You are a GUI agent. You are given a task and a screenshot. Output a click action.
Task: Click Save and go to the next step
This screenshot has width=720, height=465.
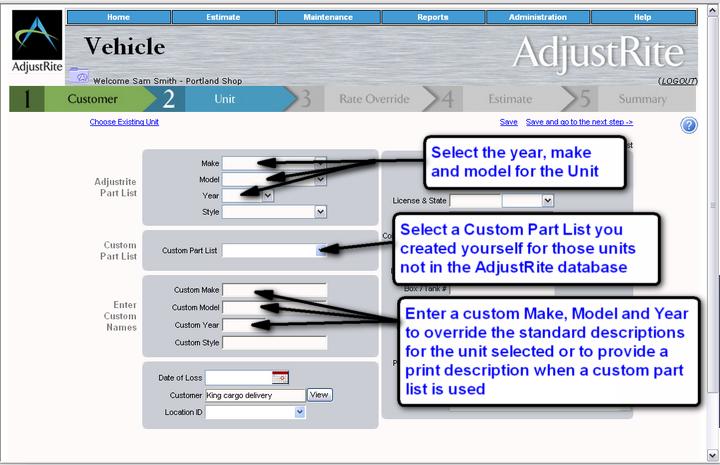pyautogui.click(x=579, y=122)
